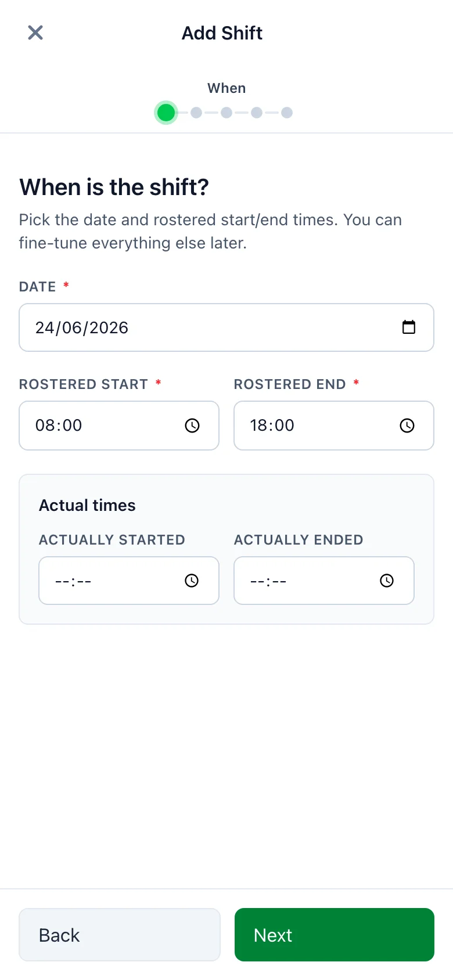Focus the empty Actually Started time field

129,581
